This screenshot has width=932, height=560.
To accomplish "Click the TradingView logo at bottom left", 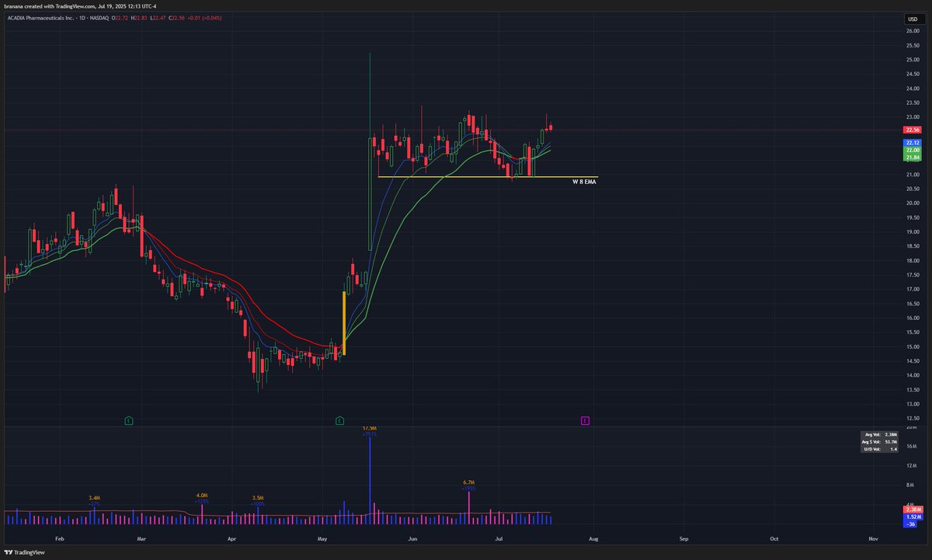I will (25, 552).
